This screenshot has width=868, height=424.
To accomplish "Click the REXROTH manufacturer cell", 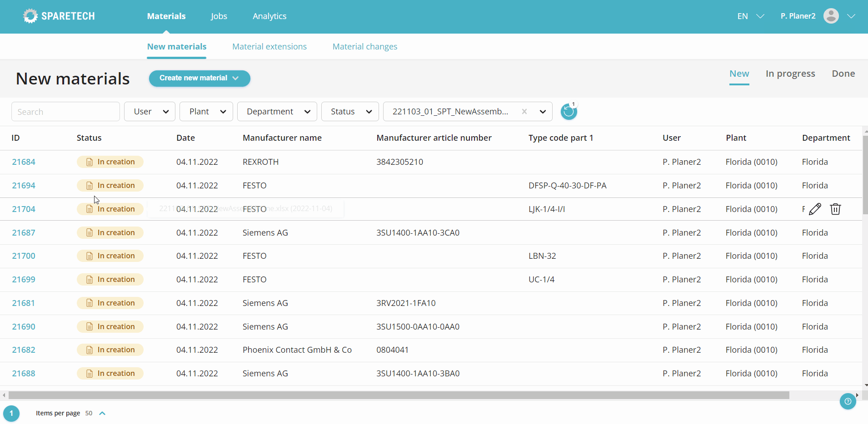I will (x=260, y=162).
